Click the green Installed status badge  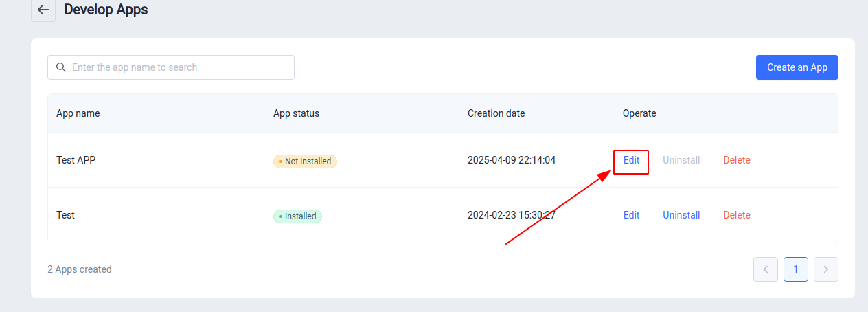(297, 216)
